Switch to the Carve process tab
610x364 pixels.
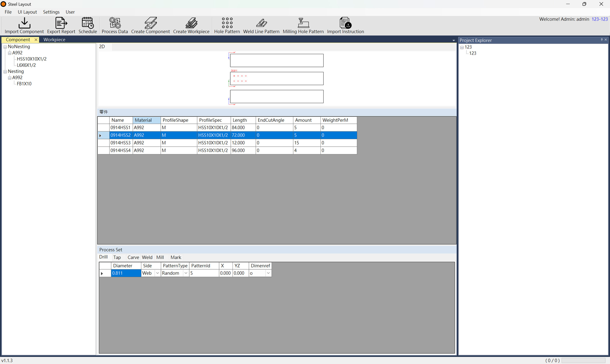pyautogui.click(x=133, y=257)
